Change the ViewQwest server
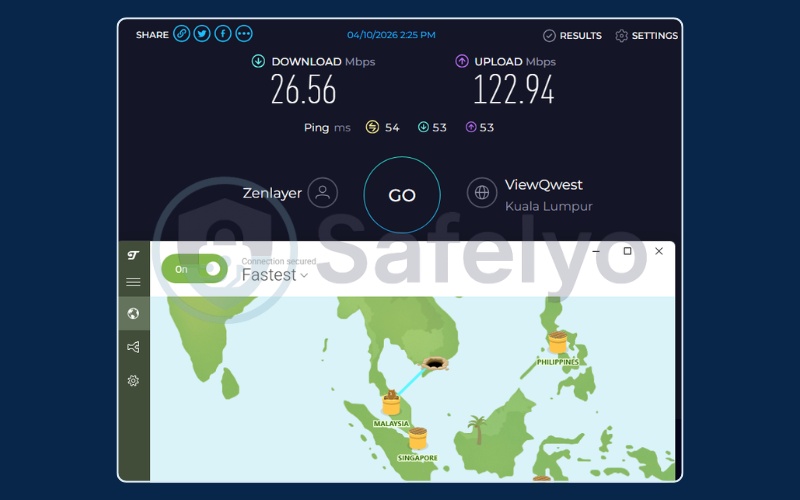Screen dimensions: 800x500 point(544,185)
